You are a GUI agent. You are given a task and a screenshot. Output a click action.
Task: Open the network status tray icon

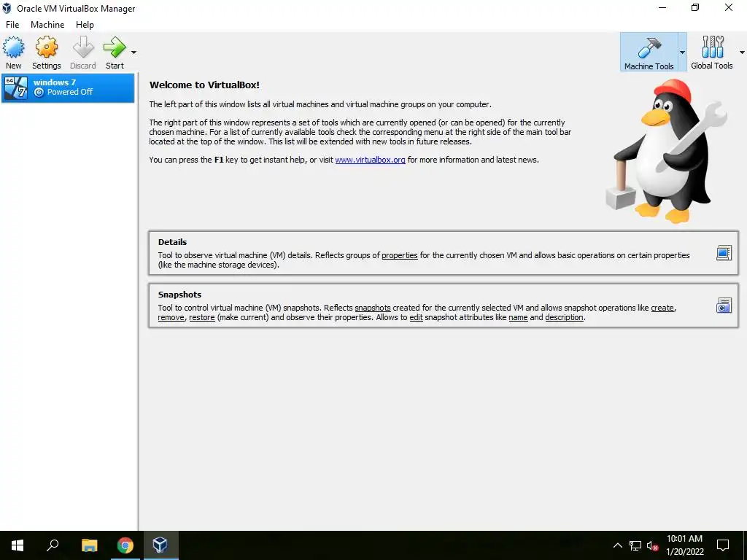coord(635,545)
